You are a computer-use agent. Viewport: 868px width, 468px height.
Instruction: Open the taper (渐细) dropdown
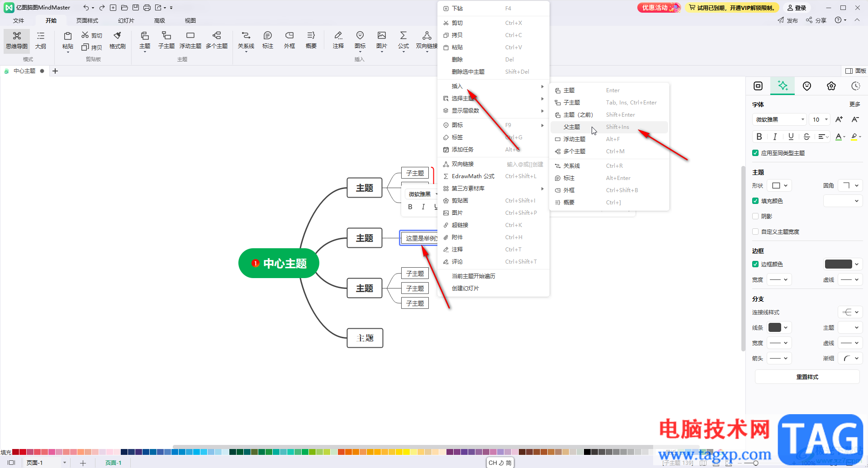[x=850, y=358]
